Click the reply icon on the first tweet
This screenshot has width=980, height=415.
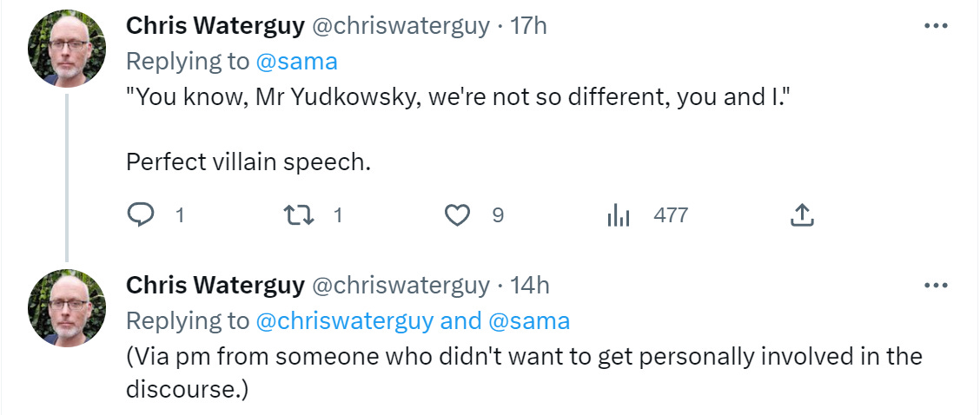click(x=142, y=214)
